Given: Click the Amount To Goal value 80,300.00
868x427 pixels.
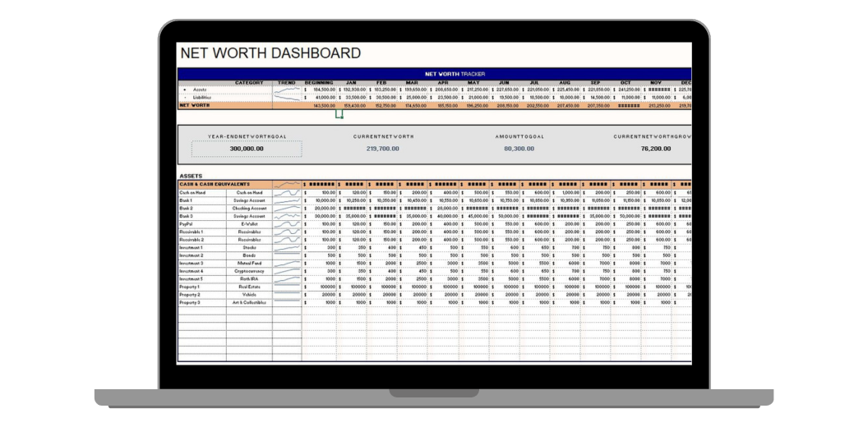Looking at the screenshot, I should pos(518,149).
